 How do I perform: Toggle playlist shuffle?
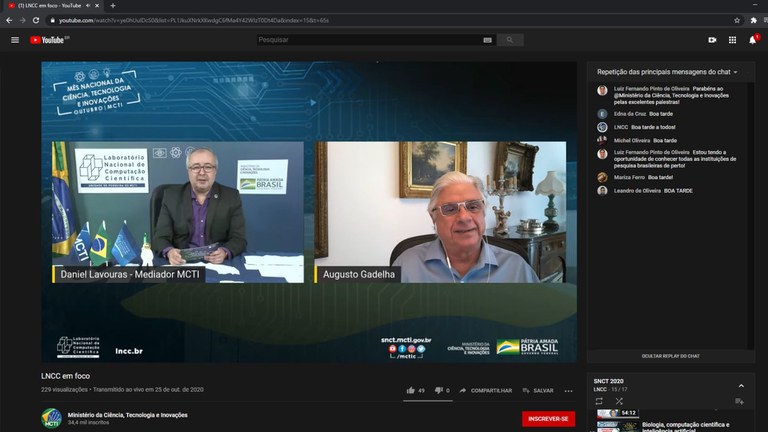(x=619, y=401)
